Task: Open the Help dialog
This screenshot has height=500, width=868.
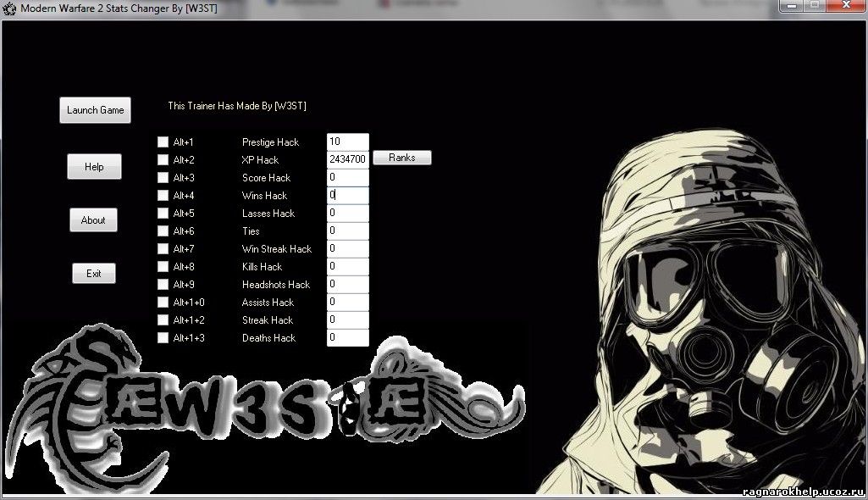Action: click(94, 167)
